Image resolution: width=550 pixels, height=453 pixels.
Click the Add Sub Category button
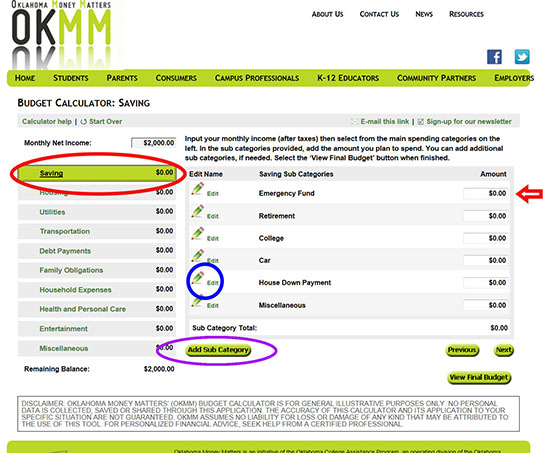(x=218, y=350)
